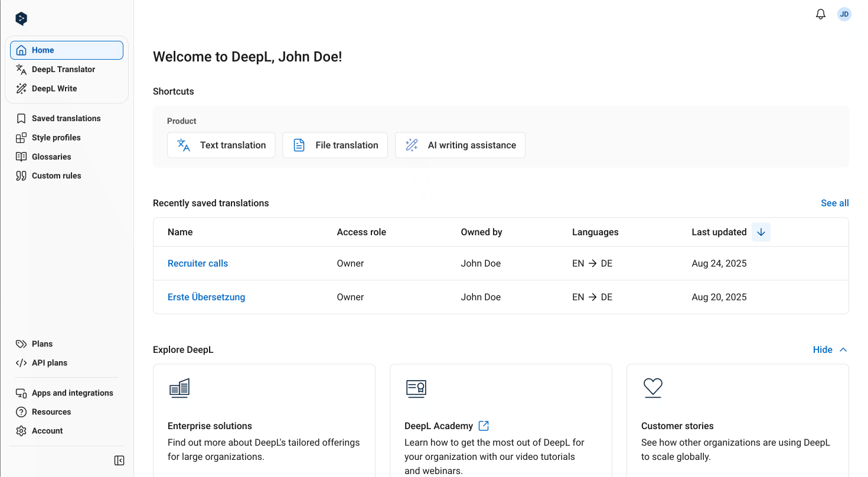
Task: Click the File translation shortcut
Action: point(335,145)
